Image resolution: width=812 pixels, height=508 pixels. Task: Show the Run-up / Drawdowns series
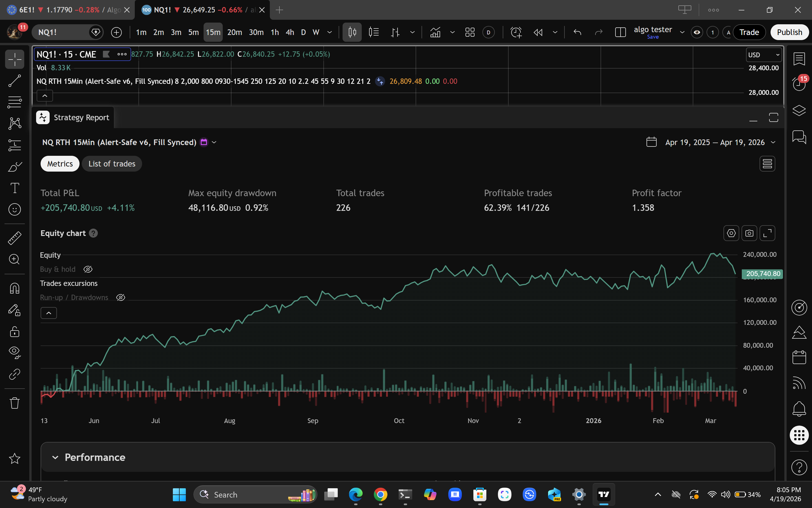[120, 298]
